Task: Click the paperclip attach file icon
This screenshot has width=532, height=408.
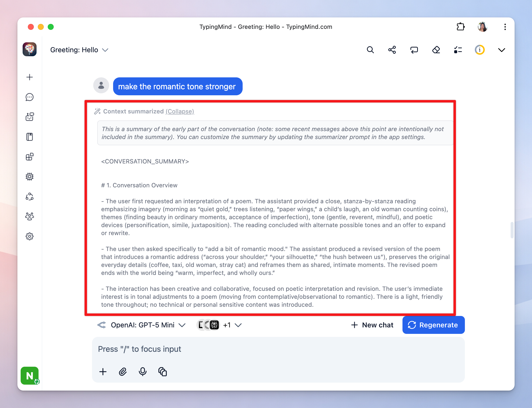Action: [x=123, y=372]
